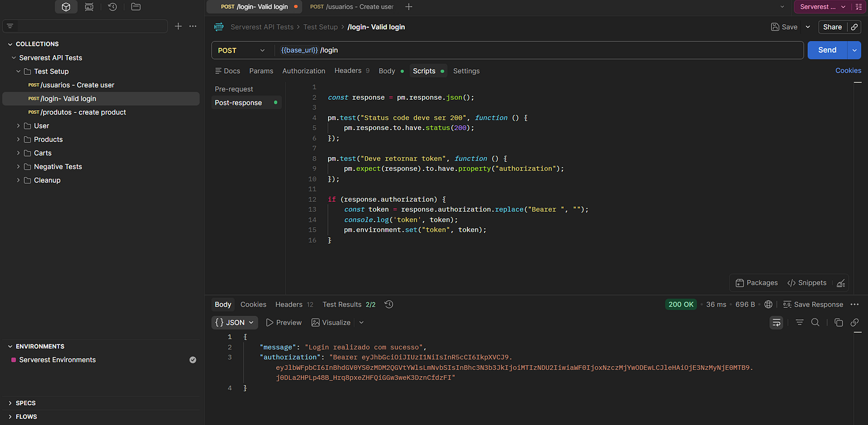Viewport: 868px width, 425px height.
Task: Click the folder icon of the Products row
Action: pyautogui.click(x=27, y=139)
